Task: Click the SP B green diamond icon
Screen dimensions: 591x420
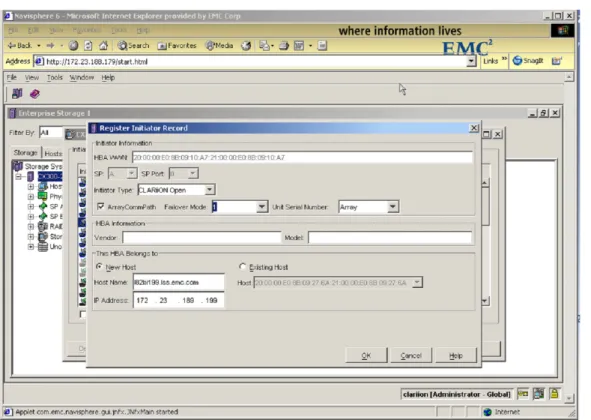Action: pyautogui.click(x=43, y=216)
